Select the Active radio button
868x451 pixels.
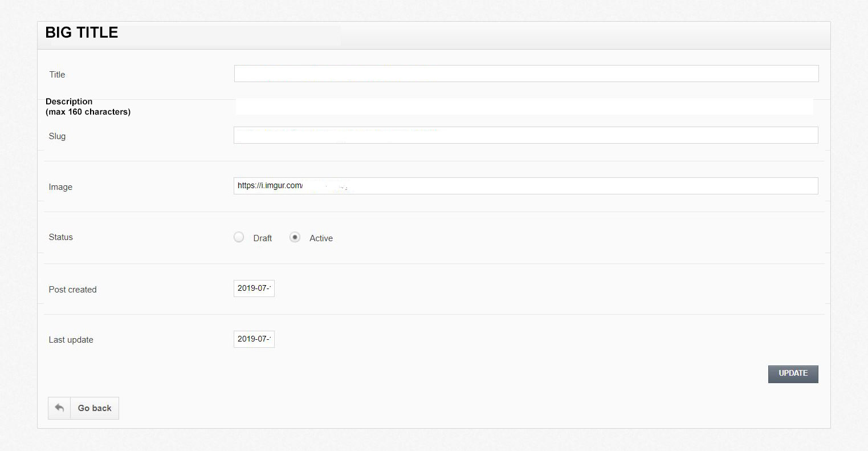[x=295, y=237]
